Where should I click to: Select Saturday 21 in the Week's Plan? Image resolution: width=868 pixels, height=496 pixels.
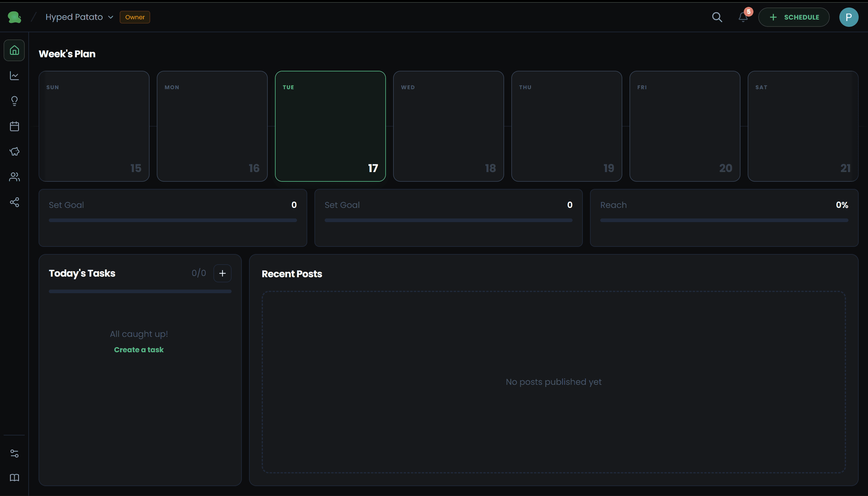(803, 126)
